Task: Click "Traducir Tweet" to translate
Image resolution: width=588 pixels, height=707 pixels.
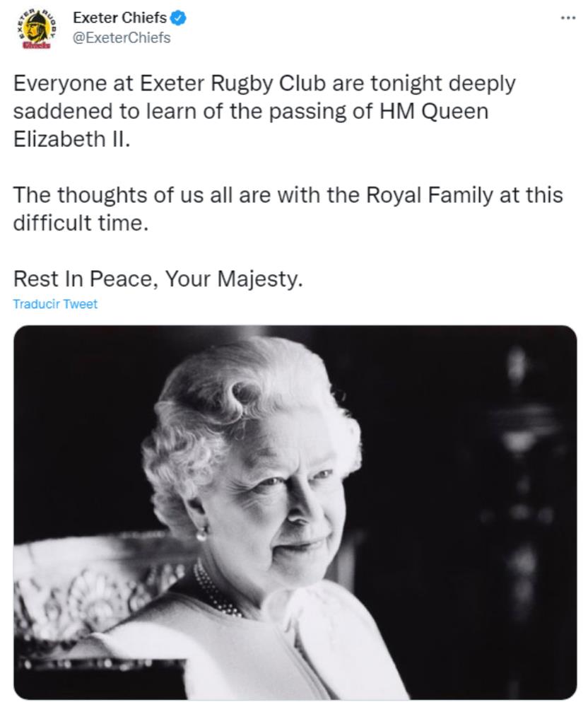Action: (55, 304)
